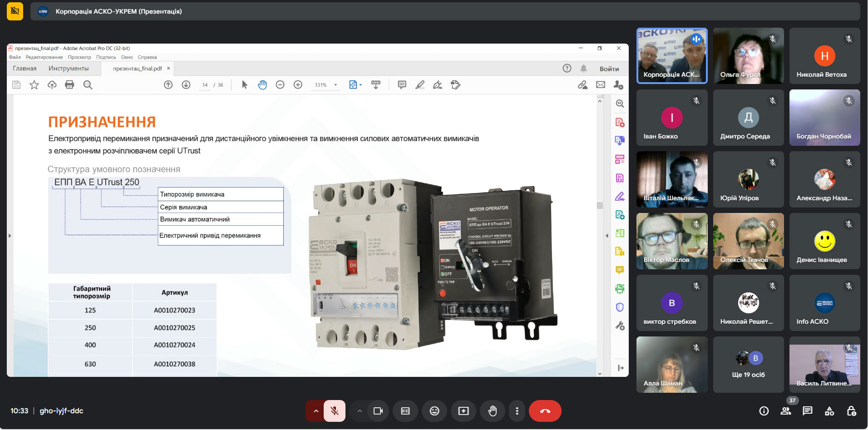
Task: Open host controls lock icon
Action: (x=851, y=411)
